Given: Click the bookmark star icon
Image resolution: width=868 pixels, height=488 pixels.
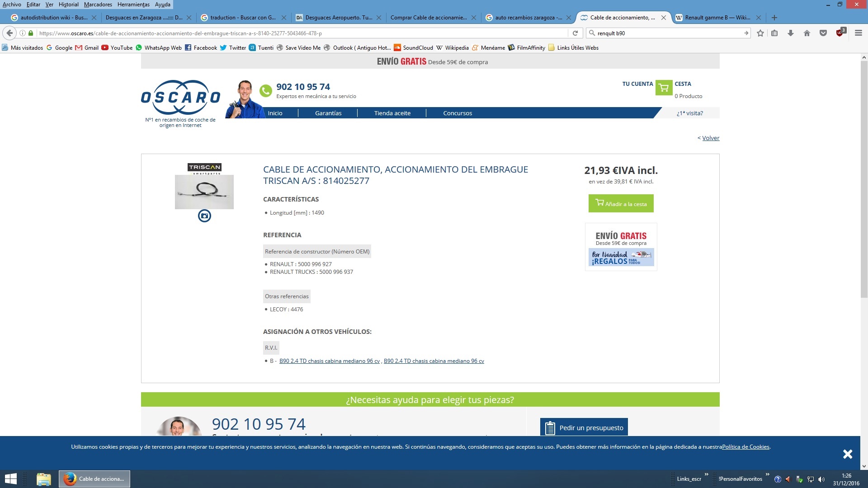Looking at the screenshot, I should pos(760,33).
